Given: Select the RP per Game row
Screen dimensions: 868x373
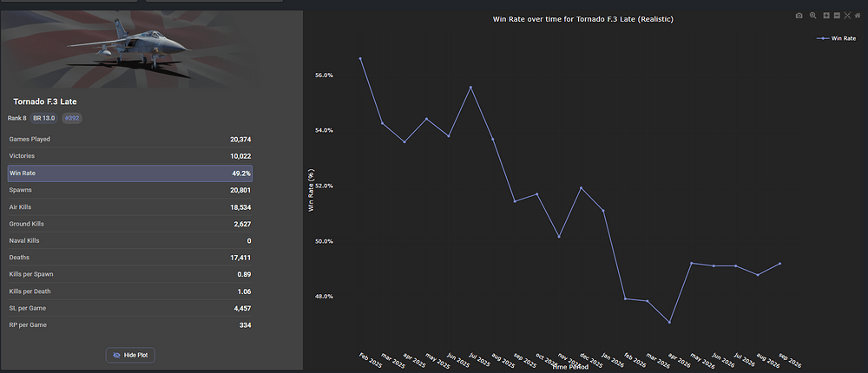Looking at the screenshot, I should coord(130,324).
